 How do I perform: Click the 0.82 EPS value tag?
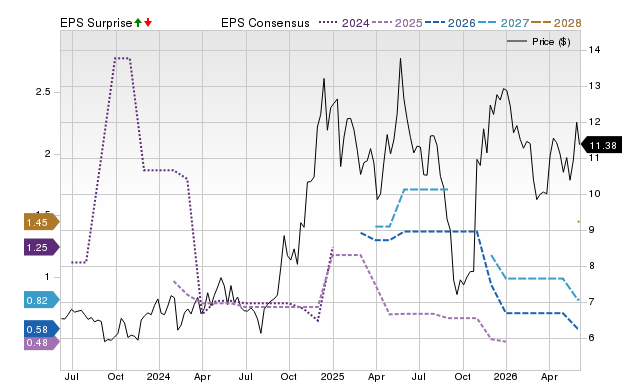(x=42, y=300)
